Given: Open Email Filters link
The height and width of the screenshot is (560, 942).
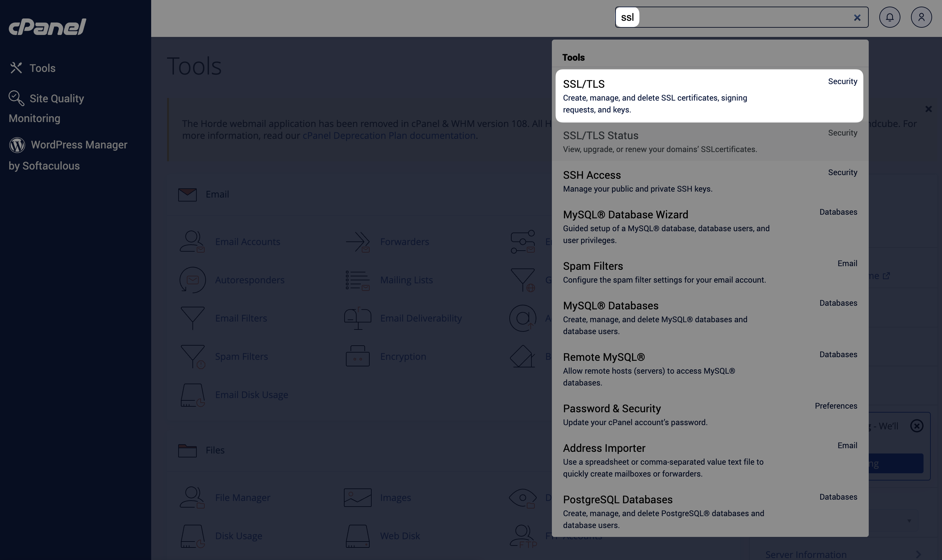Looking at the screenshot, I should tap(241, 318).
